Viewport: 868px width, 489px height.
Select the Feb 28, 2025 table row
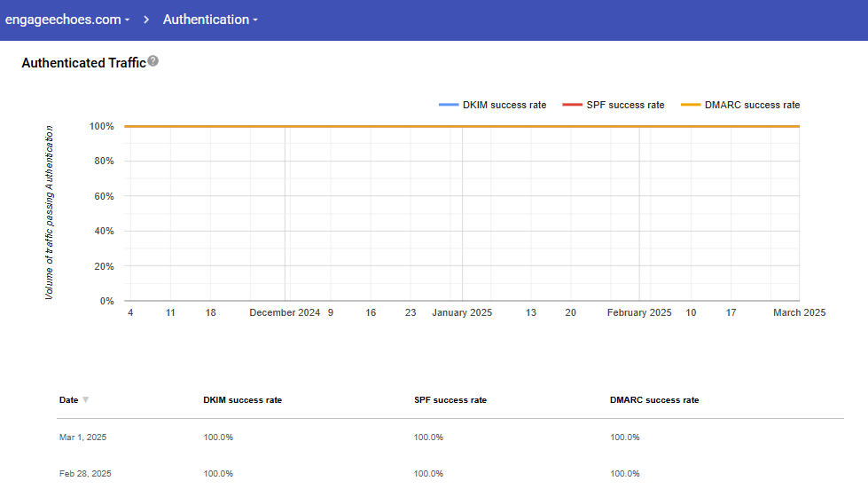pos(83,474)
